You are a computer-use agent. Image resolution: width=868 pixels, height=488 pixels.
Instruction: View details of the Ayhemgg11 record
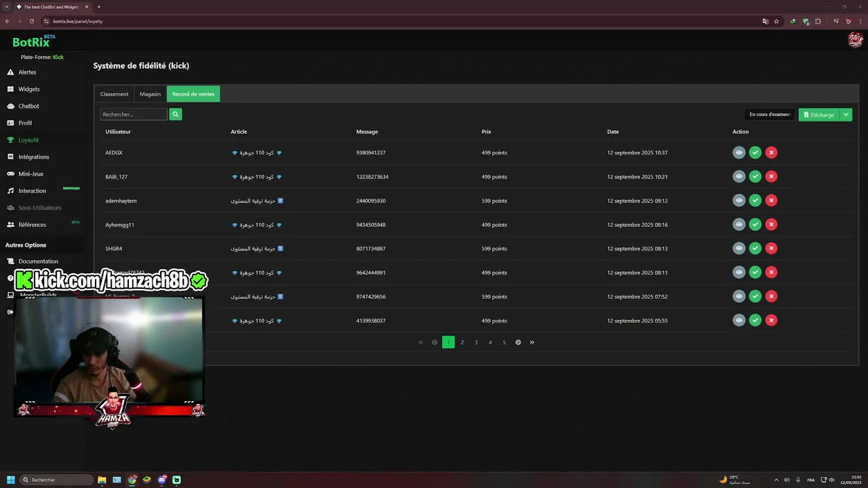(738, 224)
